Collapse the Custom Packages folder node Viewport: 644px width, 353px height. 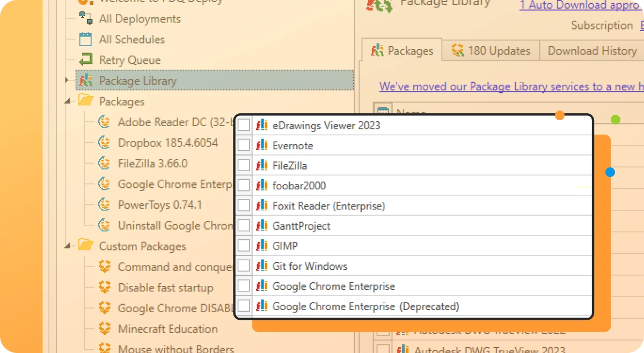click(67, 246)
